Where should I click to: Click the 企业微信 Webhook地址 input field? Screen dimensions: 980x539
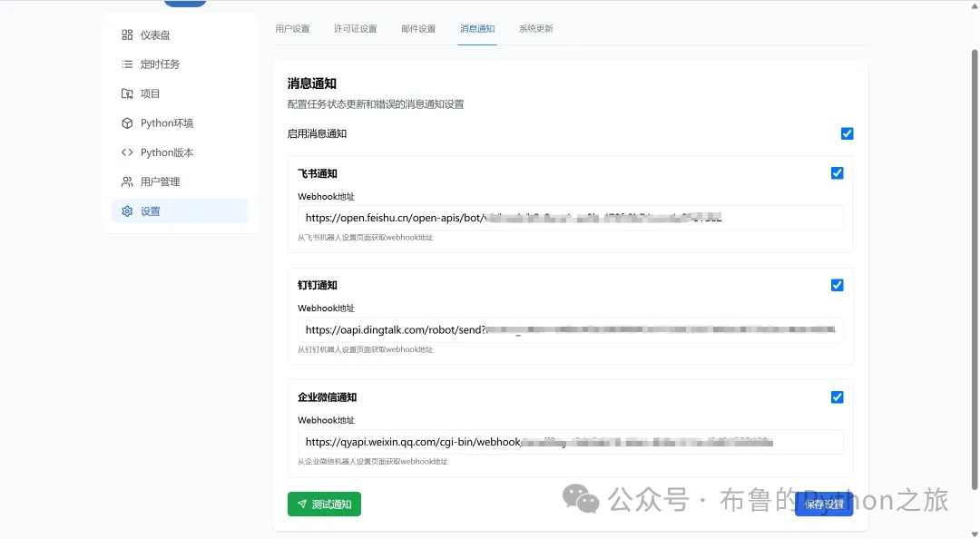click(x=570, y=442)
